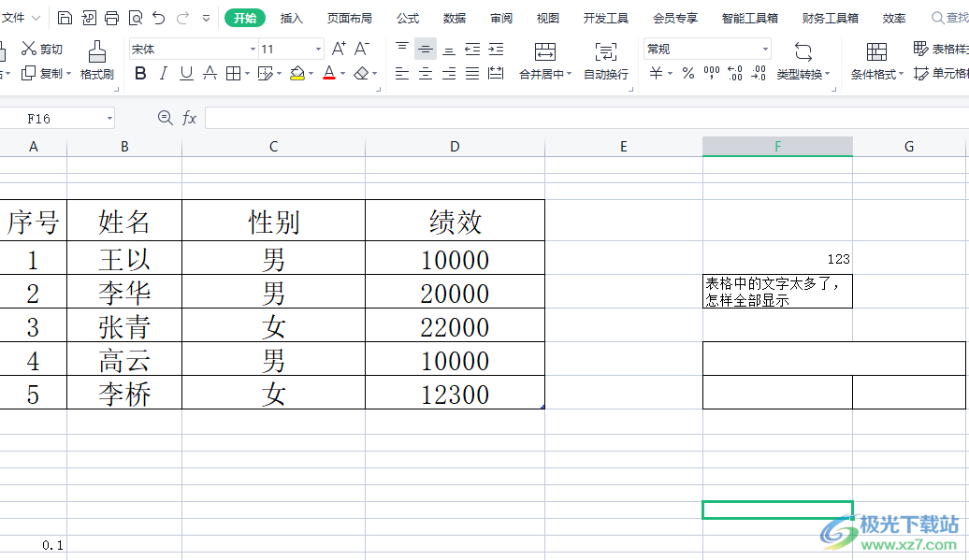The width and height of the screenshot is (969, 560).
Task: Toggle 自动换行 wrap text
Action: click(x=606, y=61)
